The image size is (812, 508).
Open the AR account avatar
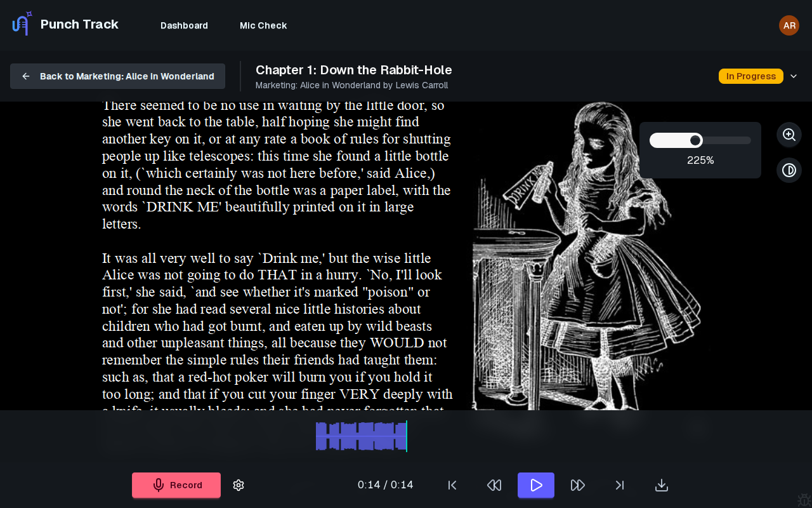tap(789, 25)
